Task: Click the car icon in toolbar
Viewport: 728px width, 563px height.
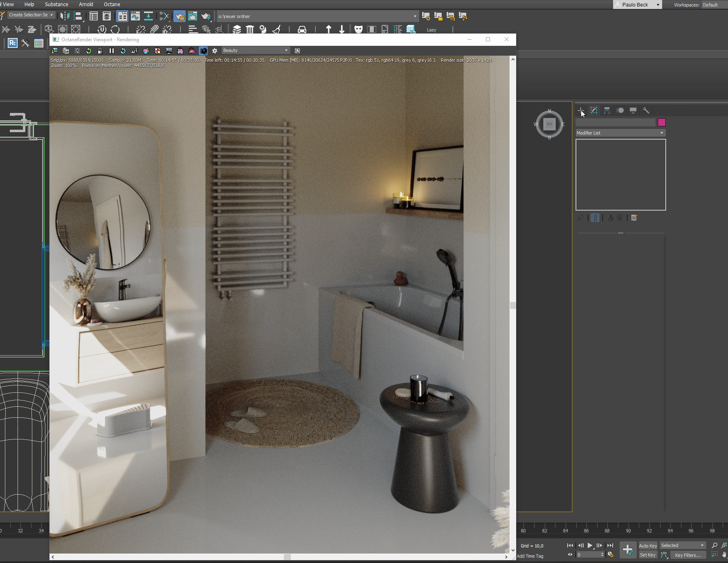Action: coord(302,29)
